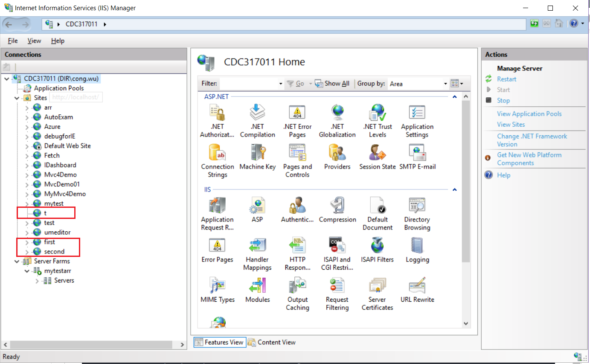Viewport: 590px width, 364px height.
Task: Open the File menu
Action: (x=12, y=41)
